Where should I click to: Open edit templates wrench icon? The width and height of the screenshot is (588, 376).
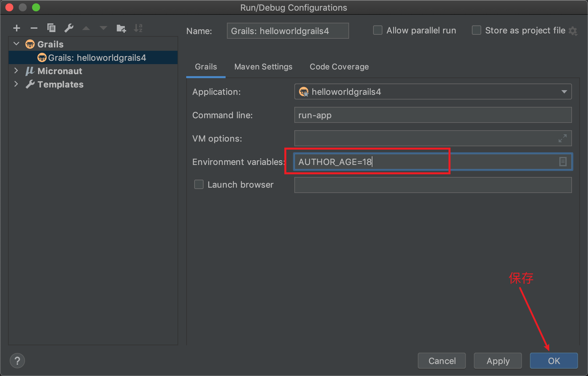(x=69, y=28)
